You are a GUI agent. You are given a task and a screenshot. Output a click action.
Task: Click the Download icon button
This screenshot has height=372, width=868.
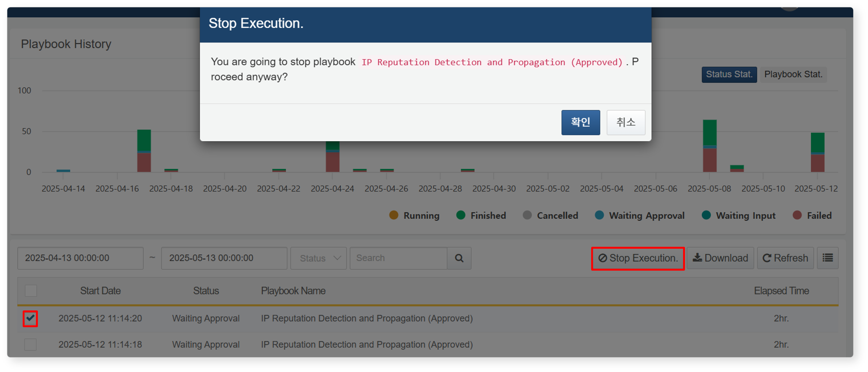tap(720, 258)
